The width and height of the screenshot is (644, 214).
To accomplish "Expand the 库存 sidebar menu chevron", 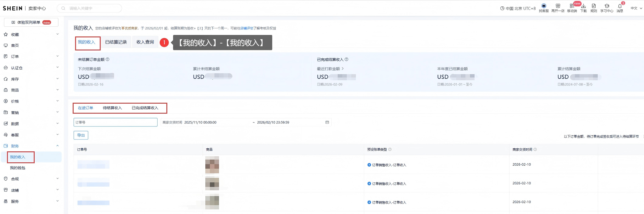I will tap(57, 79).
